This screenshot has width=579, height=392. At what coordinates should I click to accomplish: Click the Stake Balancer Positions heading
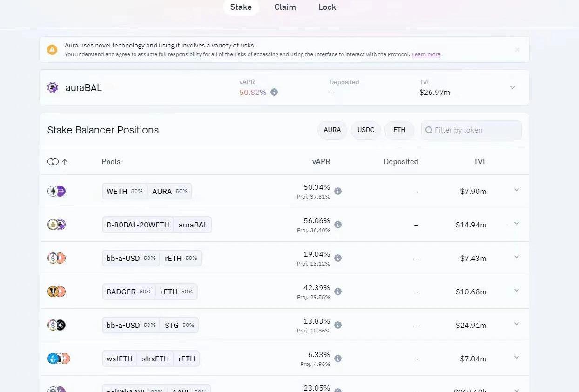tap(103, 130)
